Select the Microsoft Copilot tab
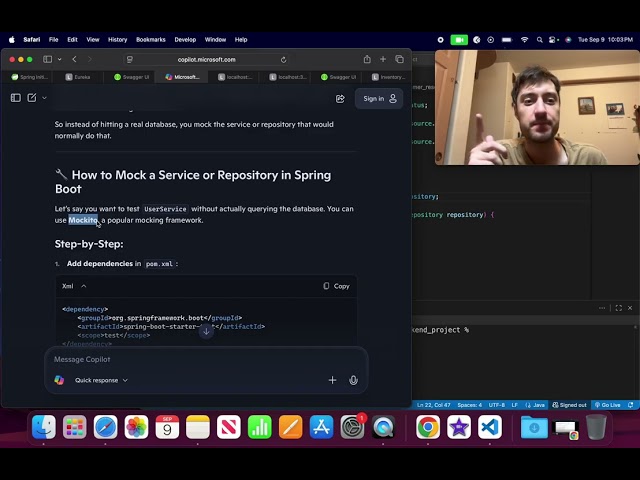 (182, 77)
